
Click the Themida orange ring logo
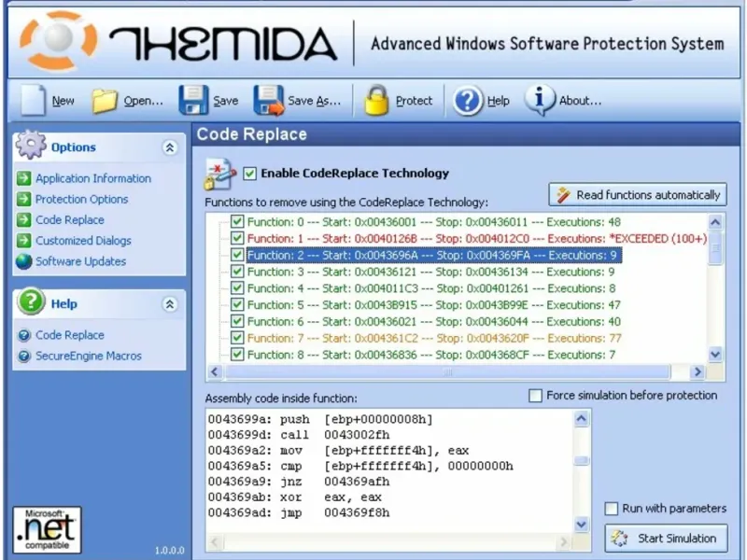[58, 39]
